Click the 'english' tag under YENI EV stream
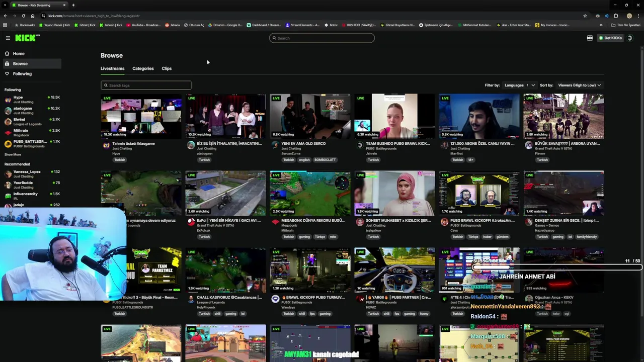 pyautogui.click(x=304, y=160)
